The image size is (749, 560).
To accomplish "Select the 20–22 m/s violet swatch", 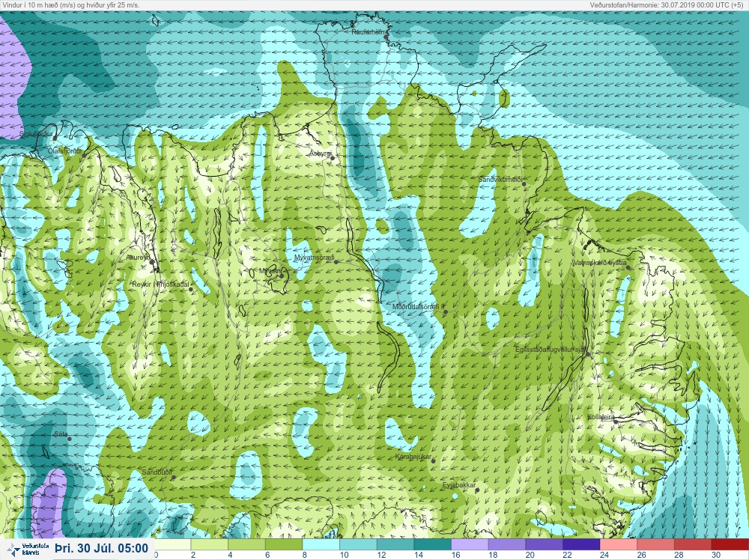I will click(x=545, y=544).
